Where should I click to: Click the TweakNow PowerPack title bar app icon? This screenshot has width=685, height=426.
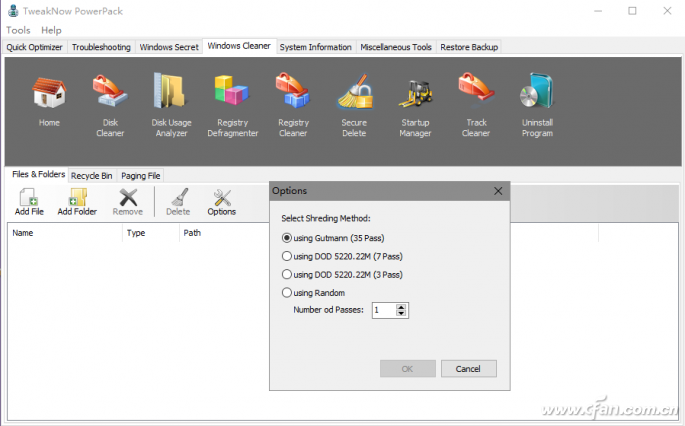pyautogui.click(x=13, y=11)
